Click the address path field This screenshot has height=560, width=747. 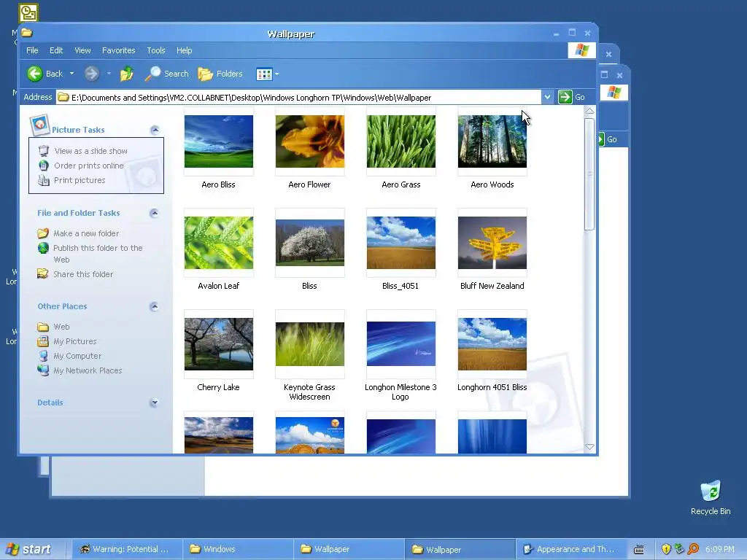(298, 97)
